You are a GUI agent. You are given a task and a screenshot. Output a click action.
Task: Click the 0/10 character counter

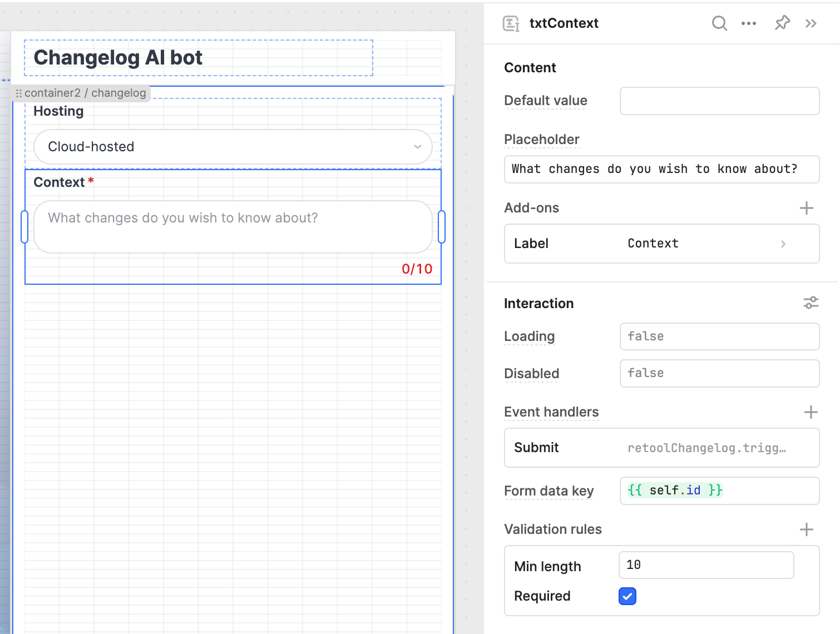[x=417, y=269]
